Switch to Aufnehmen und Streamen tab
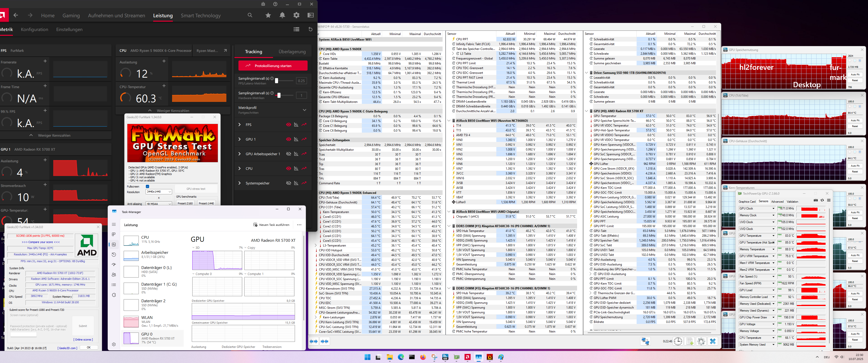The height and width of the screenshot is (363, 868). coord(117,15)
